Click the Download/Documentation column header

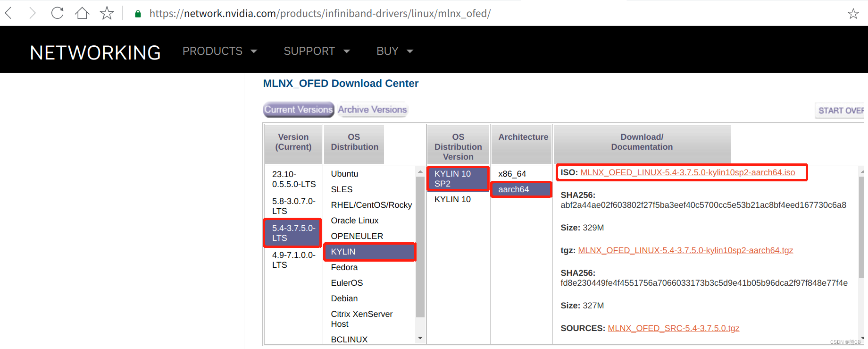pyautogui.click(x=642, y=144)
